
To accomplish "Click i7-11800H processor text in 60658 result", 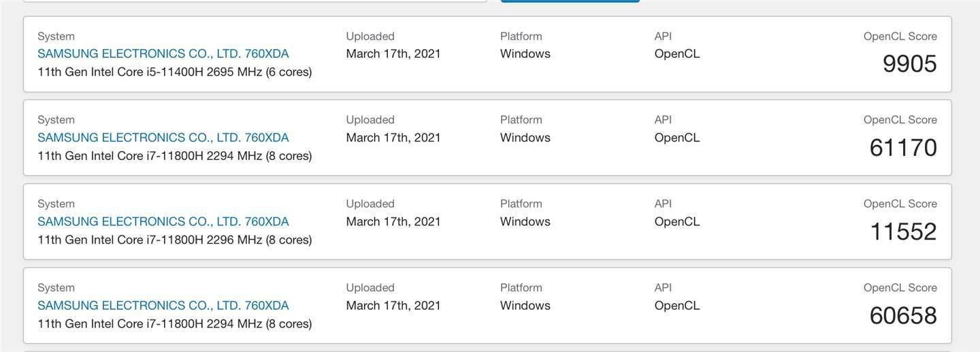I will pyautogui.click(x=174, y=323).
